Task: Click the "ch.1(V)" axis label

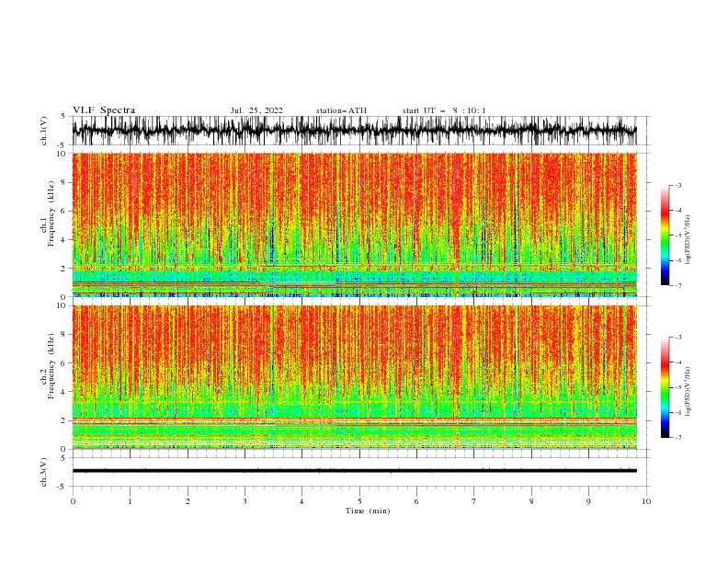Action: click(44, 131)
